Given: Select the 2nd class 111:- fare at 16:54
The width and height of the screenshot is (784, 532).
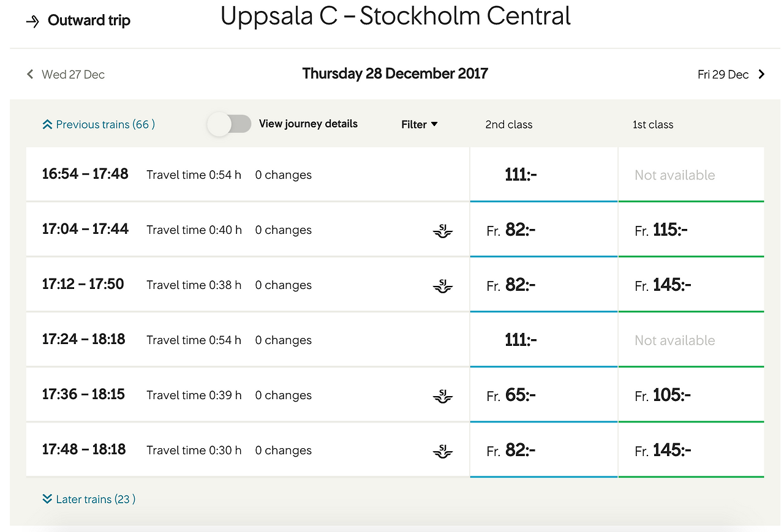Looking at the screenshot, I should [543, 174].
